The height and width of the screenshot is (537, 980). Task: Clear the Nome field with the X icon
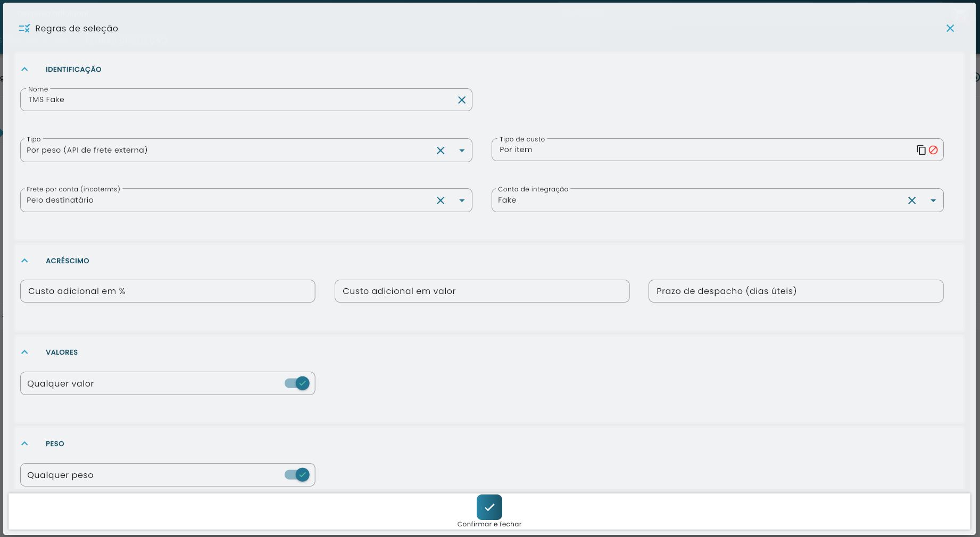point(461,99)
